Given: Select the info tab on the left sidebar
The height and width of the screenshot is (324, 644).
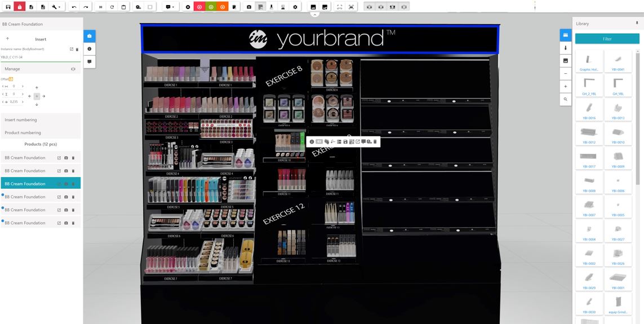Looking at the screenshot, I should pos(90,49).
